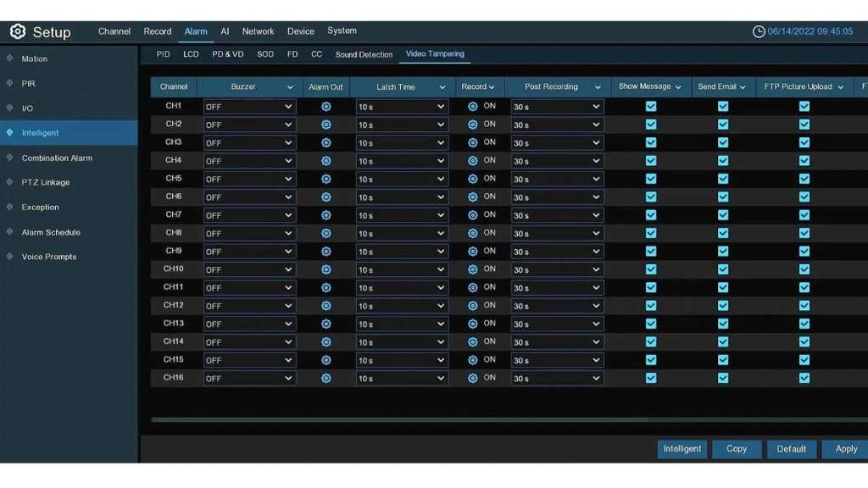
Task: Toggle Send Email checkbox for CH7
Action: 723,215
